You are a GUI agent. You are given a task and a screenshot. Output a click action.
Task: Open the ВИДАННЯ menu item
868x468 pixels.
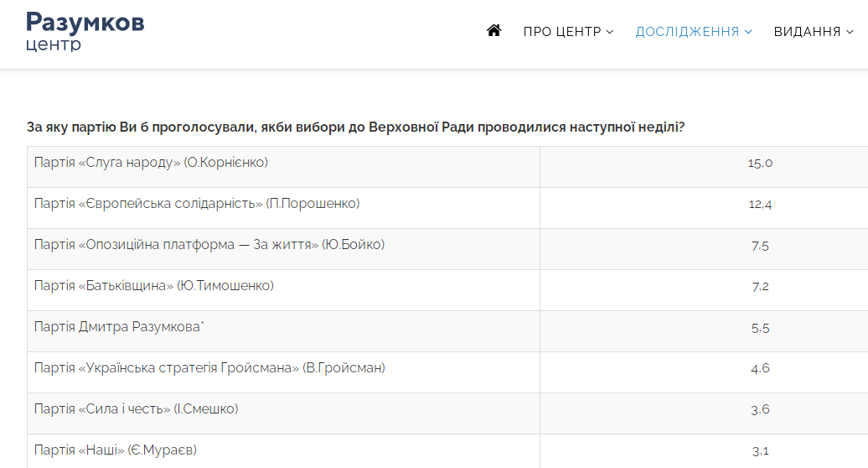tap(814, 32)
